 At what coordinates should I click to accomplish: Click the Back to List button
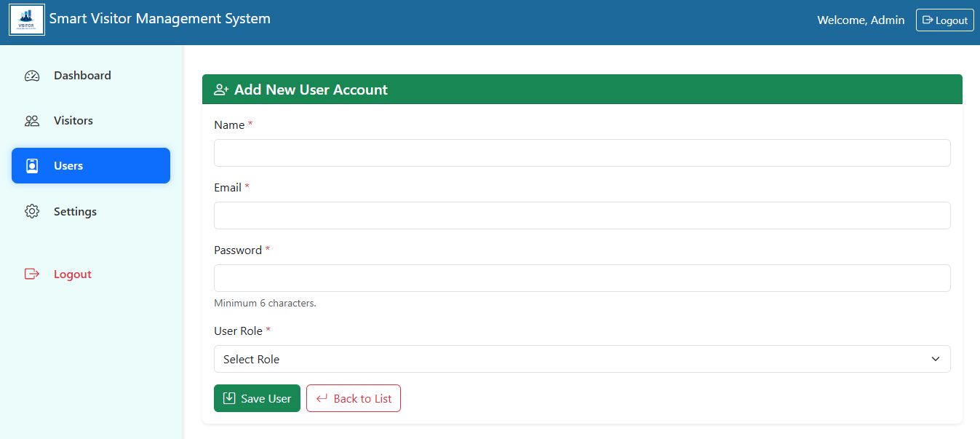[x=354, y=398]
